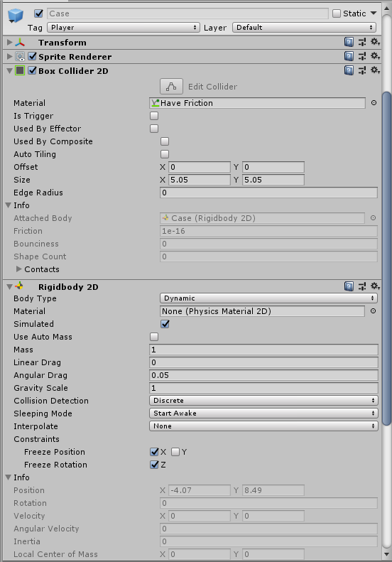Open Transform component help reference icon

coord(349,42)
